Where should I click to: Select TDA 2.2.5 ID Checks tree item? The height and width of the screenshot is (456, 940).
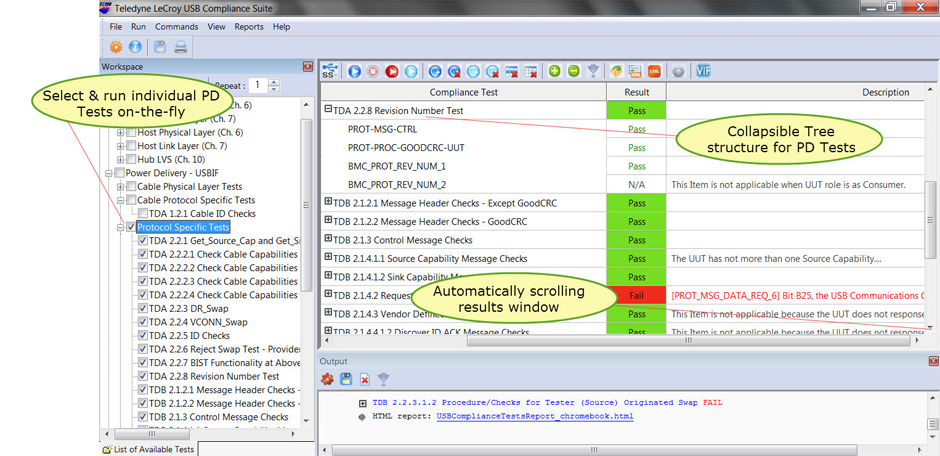click(189, 336)
